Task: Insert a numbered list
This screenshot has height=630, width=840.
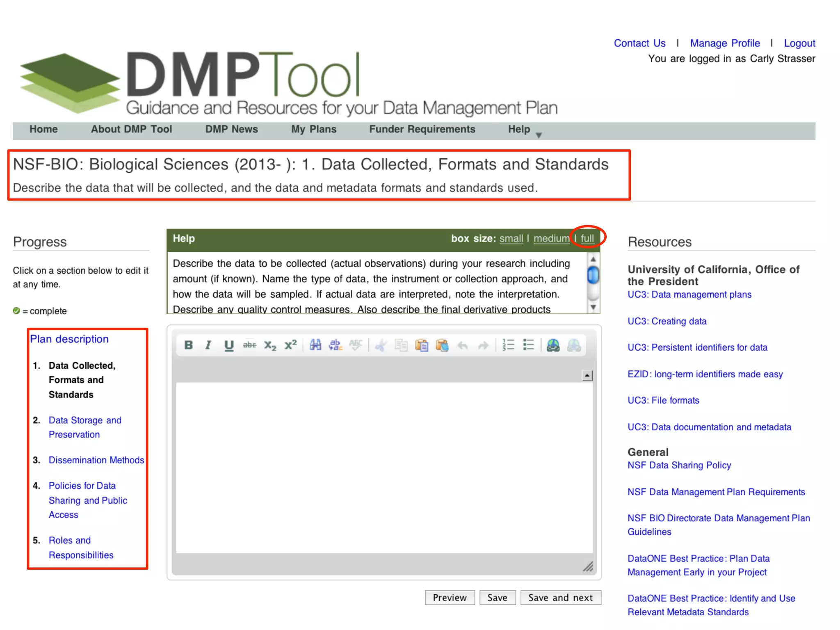Action: coord(508,345)
